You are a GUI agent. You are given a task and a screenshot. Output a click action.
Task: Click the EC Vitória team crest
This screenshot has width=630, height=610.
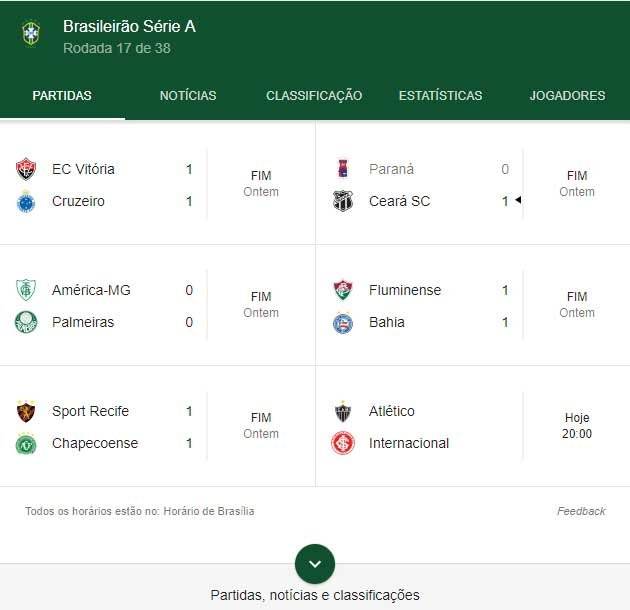[x=26, y=169]
